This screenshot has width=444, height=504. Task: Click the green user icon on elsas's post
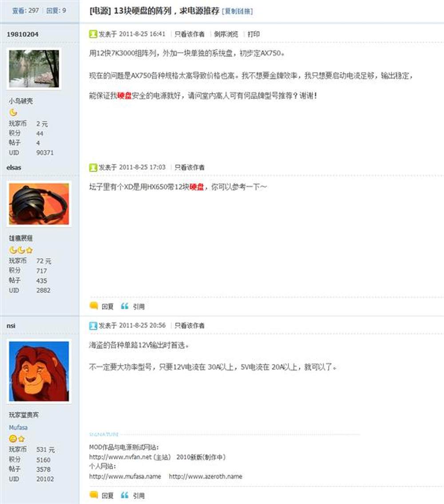[x=93, y=168]
